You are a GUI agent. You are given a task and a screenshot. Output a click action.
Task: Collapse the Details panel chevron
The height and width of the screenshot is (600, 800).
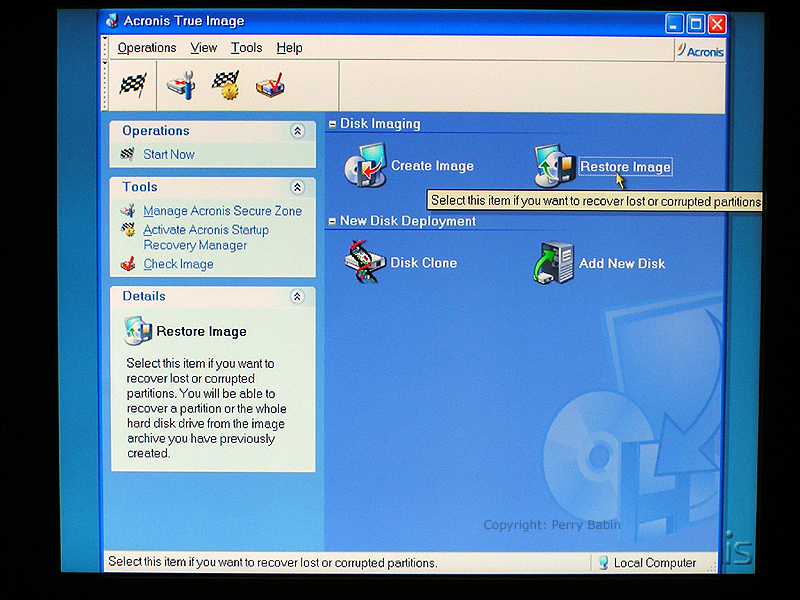click(x=297, y=296)
